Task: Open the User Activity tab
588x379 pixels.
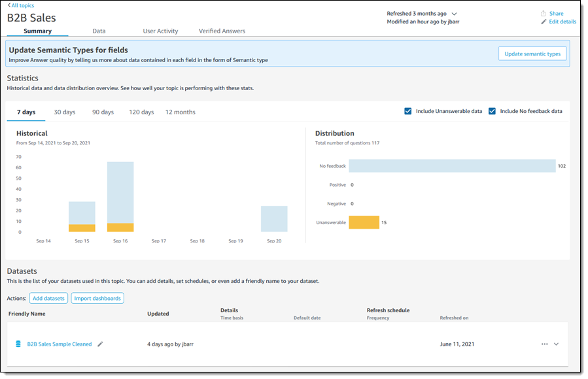Action: pos(160,31)
